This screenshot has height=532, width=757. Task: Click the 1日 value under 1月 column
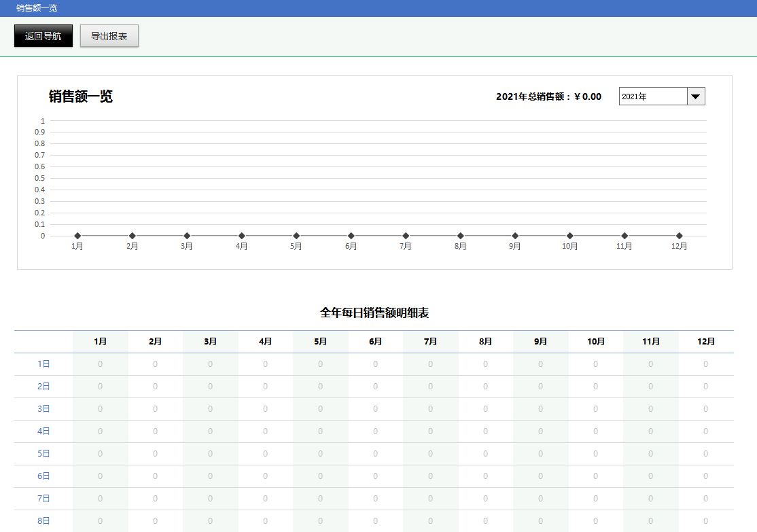click(x=101, y=364)
